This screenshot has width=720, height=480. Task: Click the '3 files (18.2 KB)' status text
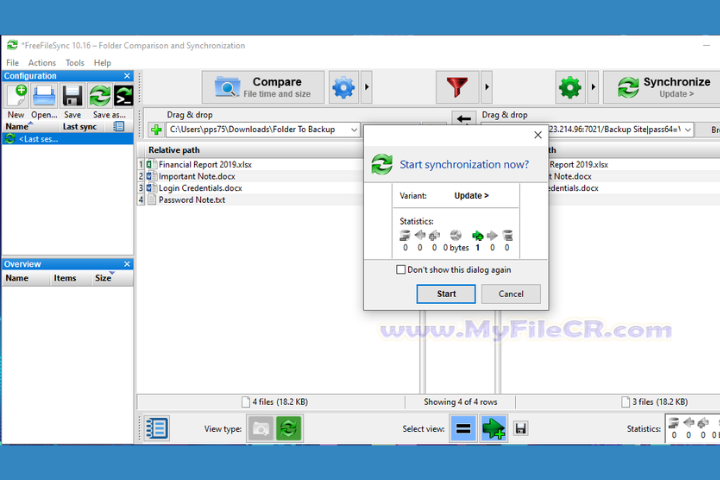point(660,402)
